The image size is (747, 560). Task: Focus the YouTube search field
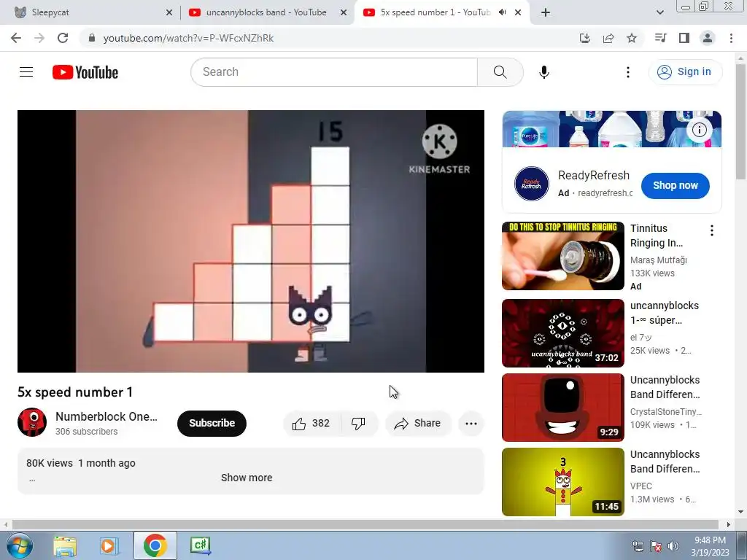tap(334, 72)
